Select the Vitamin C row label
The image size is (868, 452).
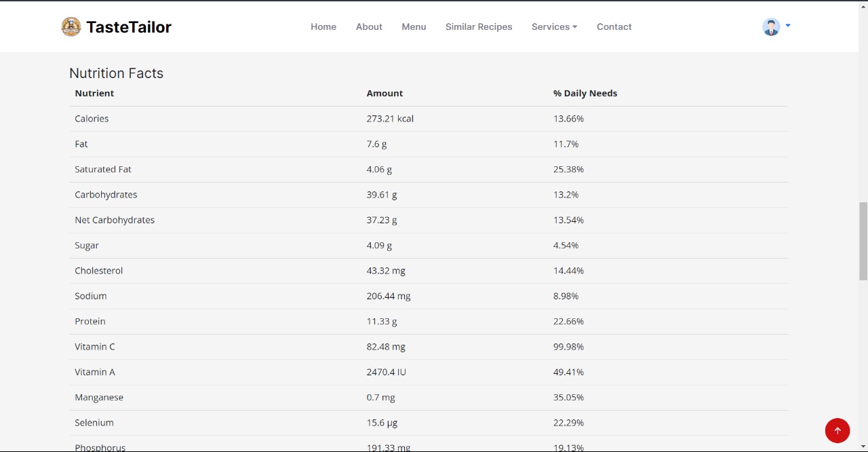[x=95, y=346]
